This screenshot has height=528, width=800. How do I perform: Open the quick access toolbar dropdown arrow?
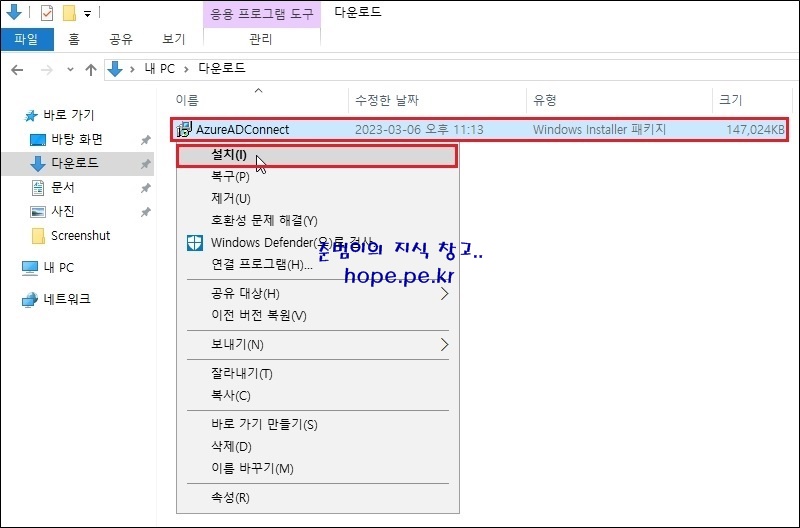pyautogui.click(x=88, y=14)
